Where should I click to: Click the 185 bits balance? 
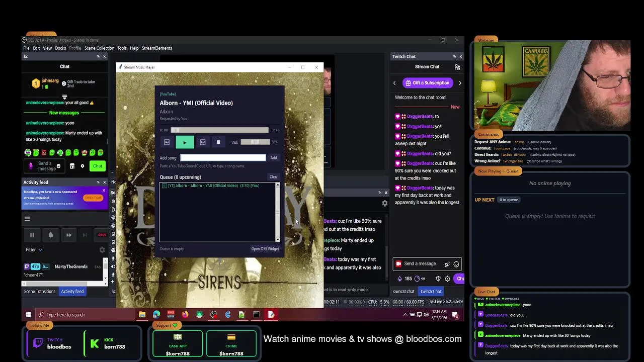click(405, 279)
